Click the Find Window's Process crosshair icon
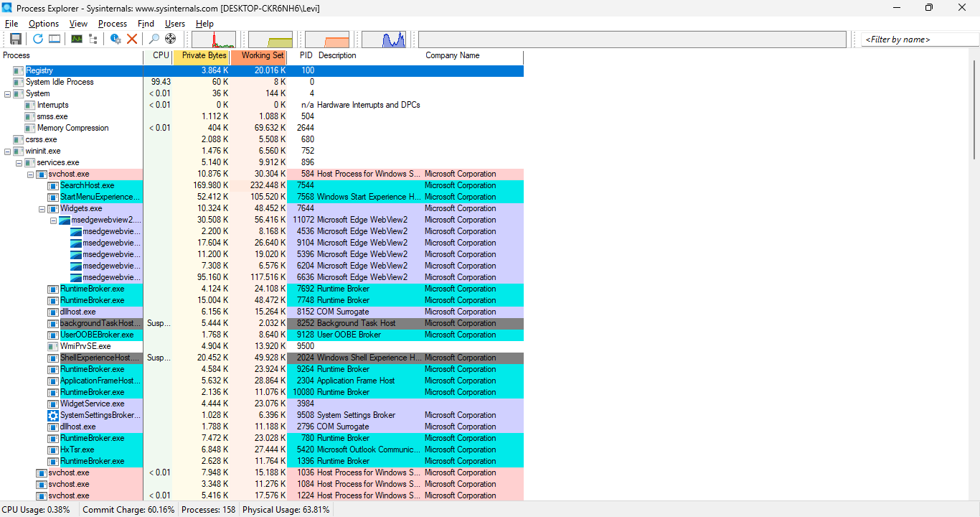 (170, 39)
